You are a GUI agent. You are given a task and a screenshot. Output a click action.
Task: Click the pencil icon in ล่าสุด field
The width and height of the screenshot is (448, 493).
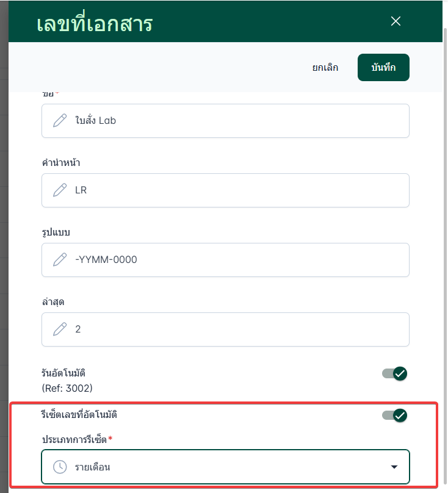[60, 329]
